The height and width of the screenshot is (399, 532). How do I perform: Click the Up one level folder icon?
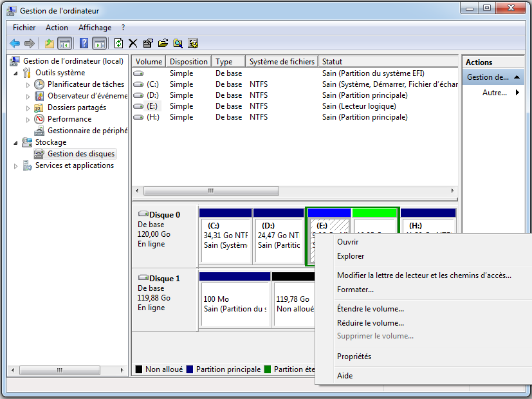[50, 43]
